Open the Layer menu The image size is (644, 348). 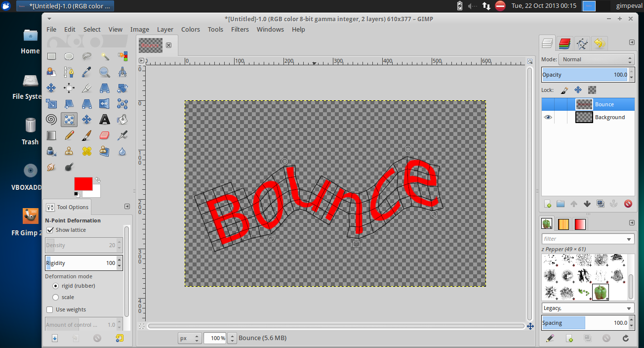click(x=165, y=29)
